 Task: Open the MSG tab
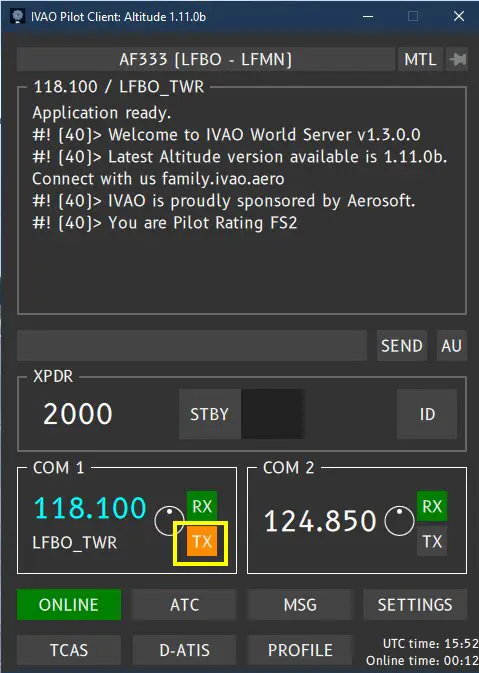(x=300, y=604)
